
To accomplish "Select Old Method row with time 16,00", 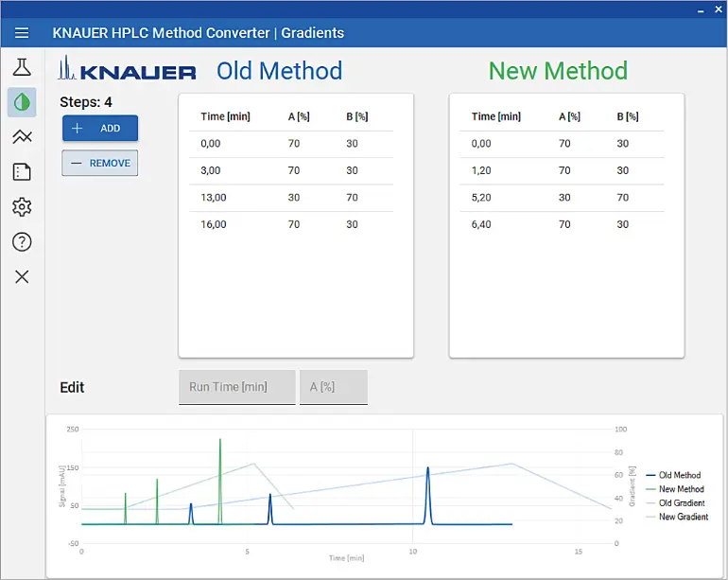I will click(x=291, y=224).
